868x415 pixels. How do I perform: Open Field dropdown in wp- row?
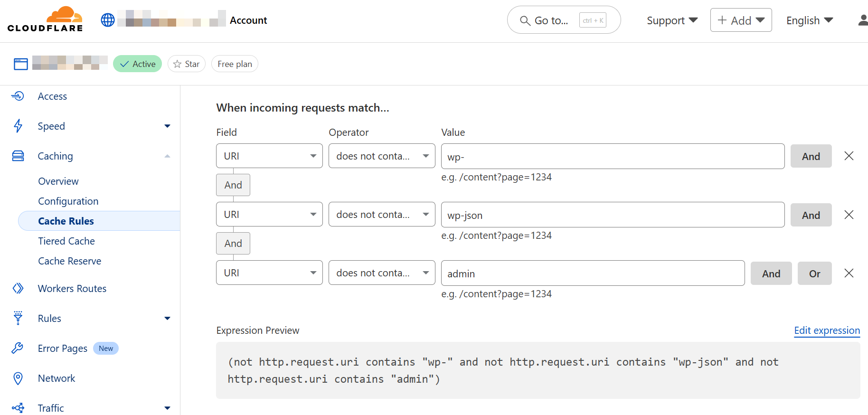(269, 156)
